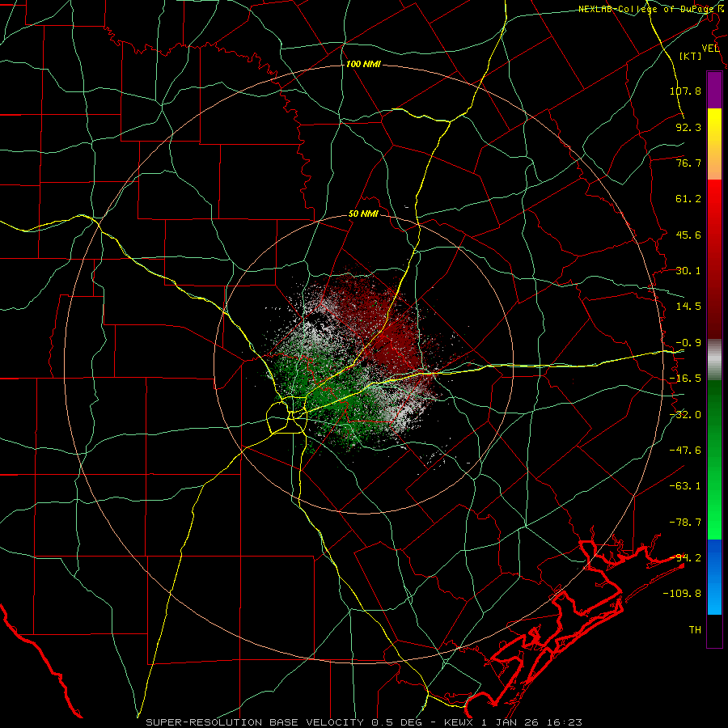The width and height of the screenshot is (728, 728).
Task: Click the 92.3 value on velocity scale
Action: [688, 127]
